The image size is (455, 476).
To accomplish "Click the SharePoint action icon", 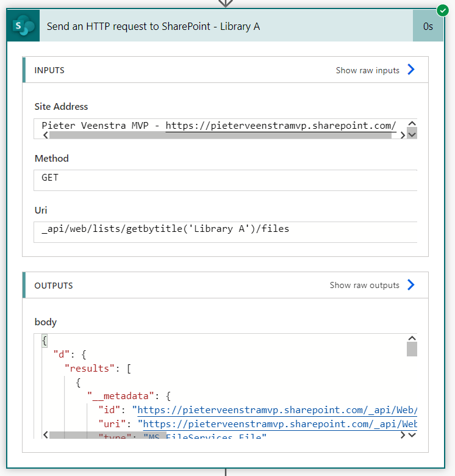I will point(23,26).
